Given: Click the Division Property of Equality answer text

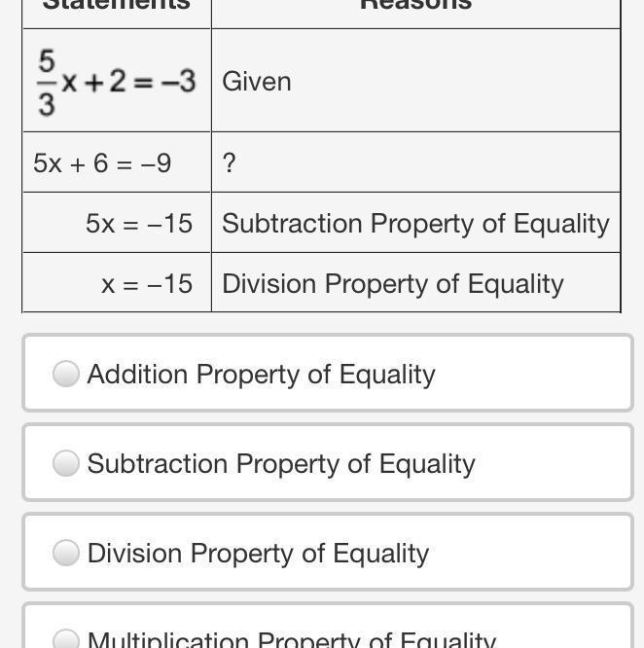Looking at the screenshot, I should (x=258, y=554).
